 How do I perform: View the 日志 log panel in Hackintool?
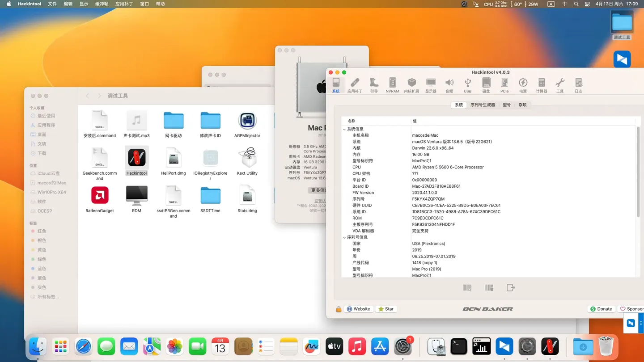pyautogui.click(x=578, y=84)
